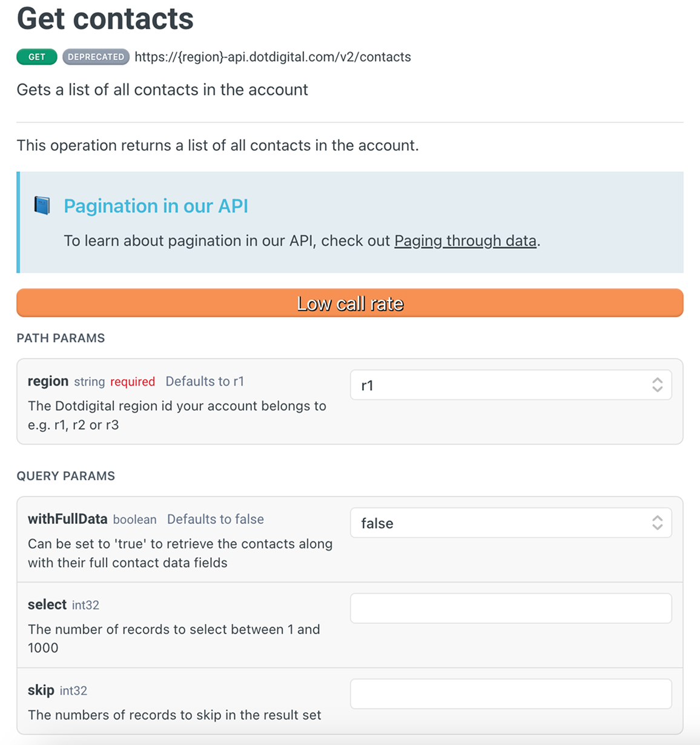Click the PATH PARAMS section header
Image resolution: width=700 pixels, height=745 pixels.
61,338
